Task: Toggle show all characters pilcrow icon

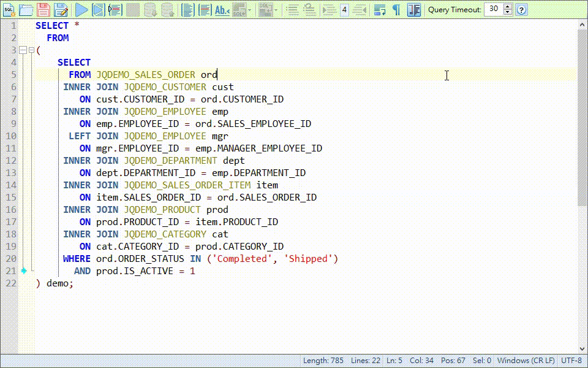Action: (x=397, y=10)
